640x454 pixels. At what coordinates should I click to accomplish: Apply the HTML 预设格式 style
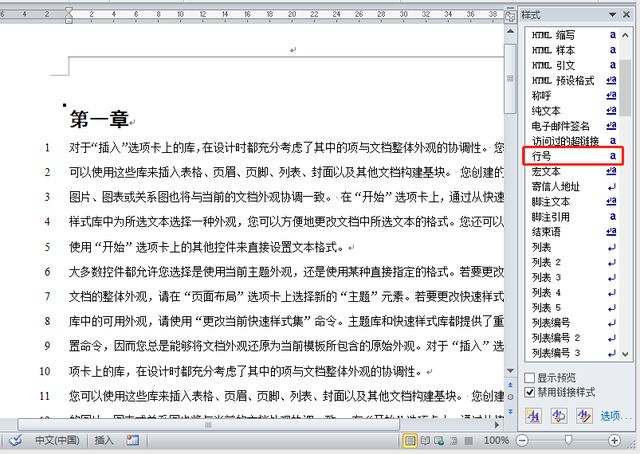click(x=572, y=80)
